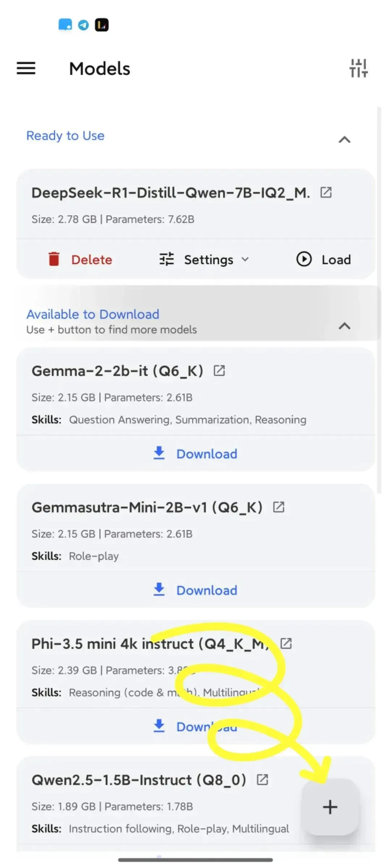Open Qwen2.5-1.5B-Instruct external link icon
Image resolution: width=391 pixels, height=868 pixels.
point(262,780)
